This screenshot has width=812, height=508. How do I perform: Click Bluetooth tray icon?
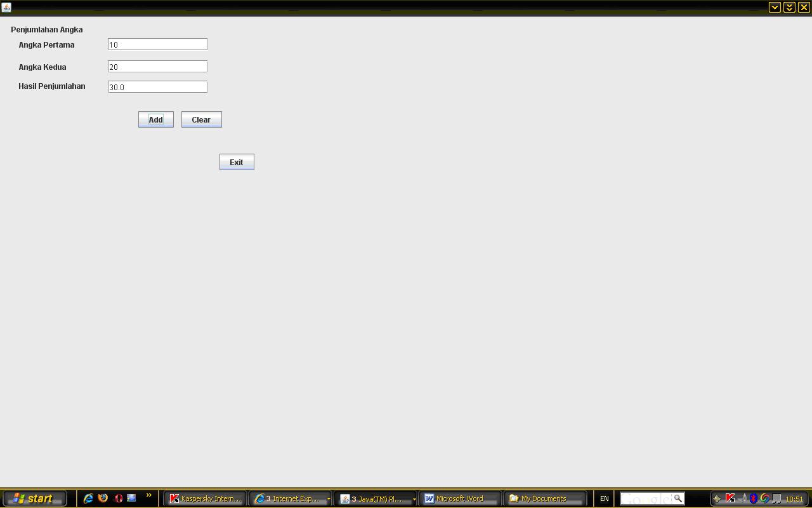click(x=753, y=498)
